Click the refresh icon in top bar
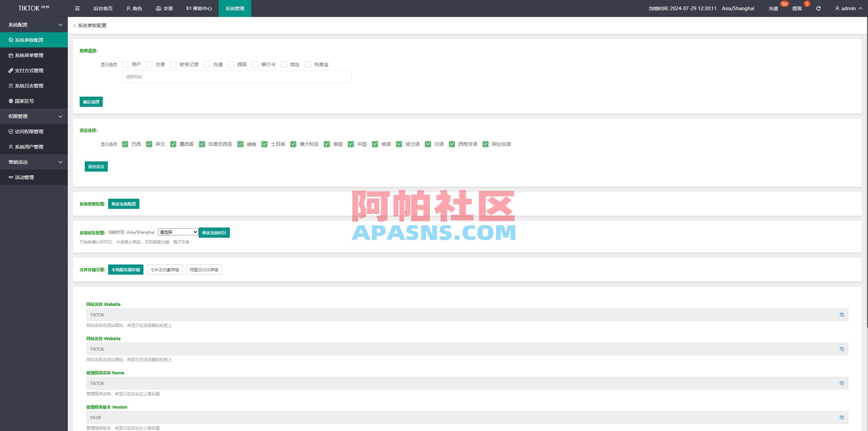The image size is (868, 431). click(x=818, y=8)
